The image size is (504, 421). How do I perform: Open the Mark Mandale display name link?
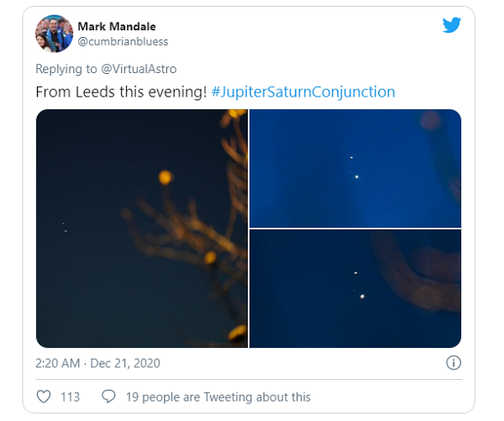117,25
